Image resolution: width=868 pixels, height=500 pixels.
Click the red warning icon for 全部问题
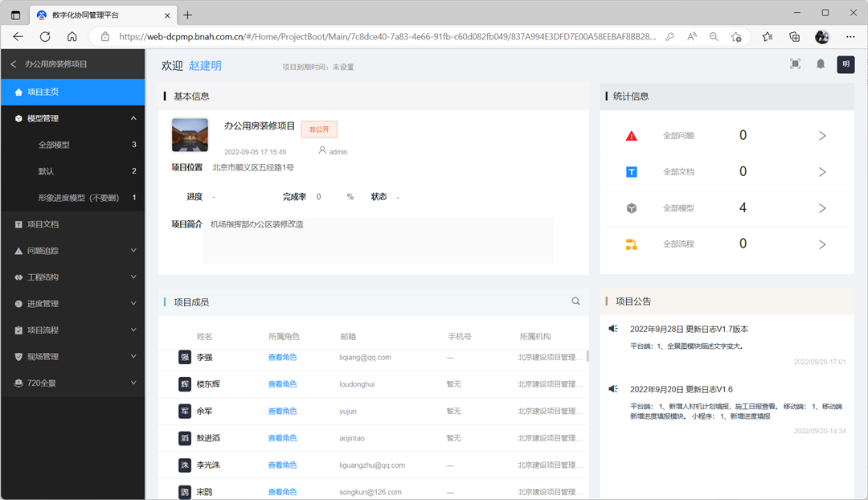632,136
